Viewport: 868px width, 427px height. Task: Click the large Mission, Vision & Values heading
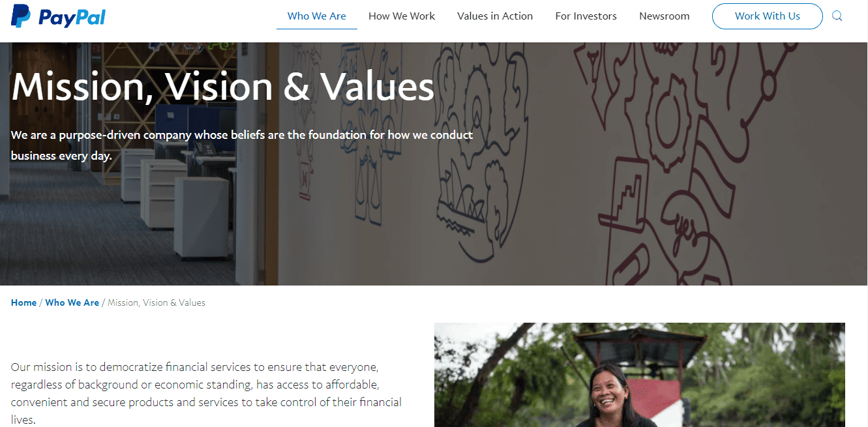pyautogui.click(x=222, y=87)
